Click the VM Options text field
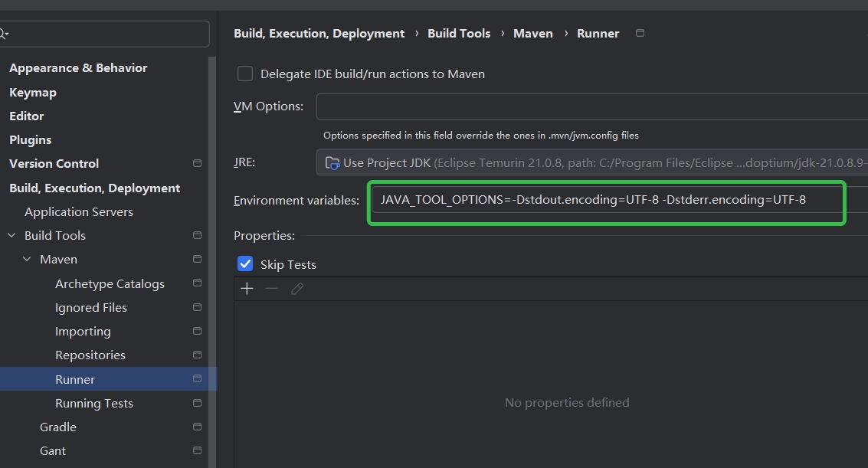The height and width of the screenshot is (468, 868). click(x=591, y=106)
